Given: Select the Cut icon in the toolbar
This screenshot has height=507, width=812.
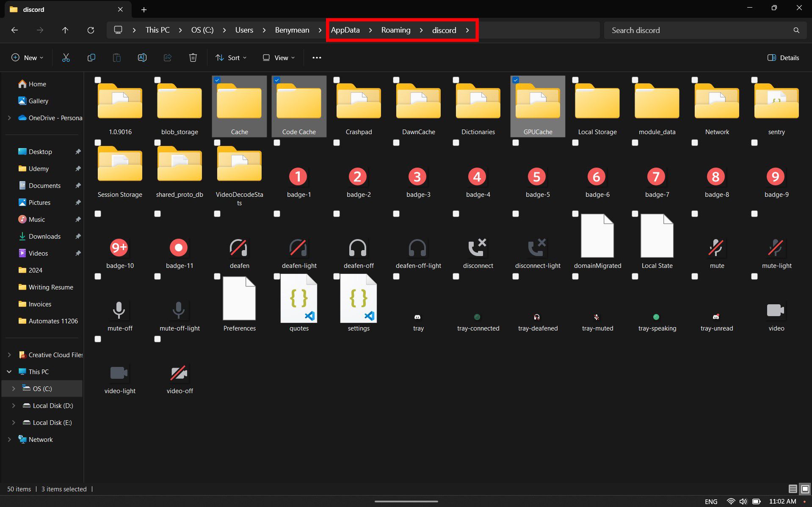Looking at the screenshot, I should pos(66,58).
